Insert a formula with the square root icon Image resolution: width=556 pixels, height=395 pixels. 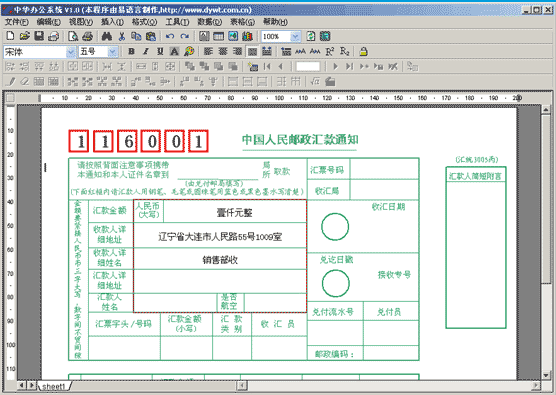(x=315, y=82)
